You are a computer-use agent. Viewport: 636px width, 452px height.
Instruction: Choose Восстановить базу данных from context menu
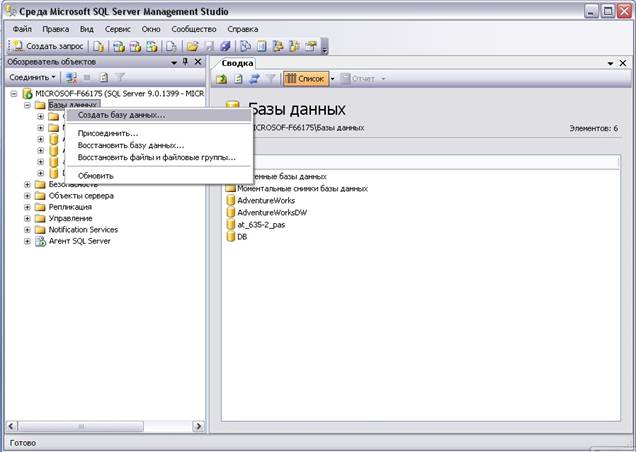point(130,145)
